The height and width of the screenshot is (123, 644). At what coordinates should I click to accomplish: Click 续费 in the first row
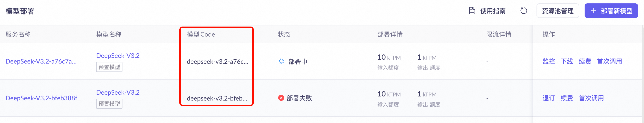click(585, 61)
